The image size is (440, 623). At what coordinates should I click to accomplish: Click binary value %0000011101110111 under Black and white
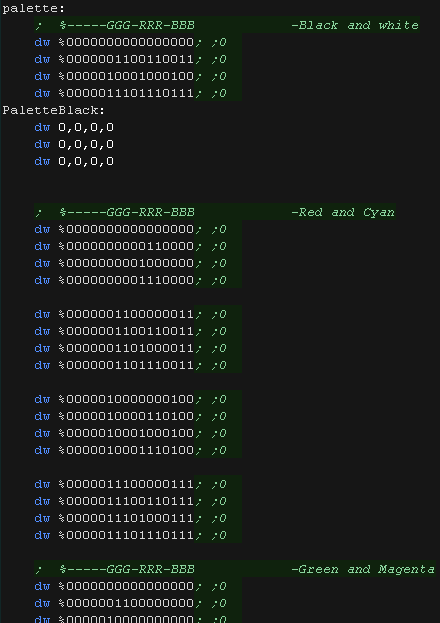tap(126, 93)
